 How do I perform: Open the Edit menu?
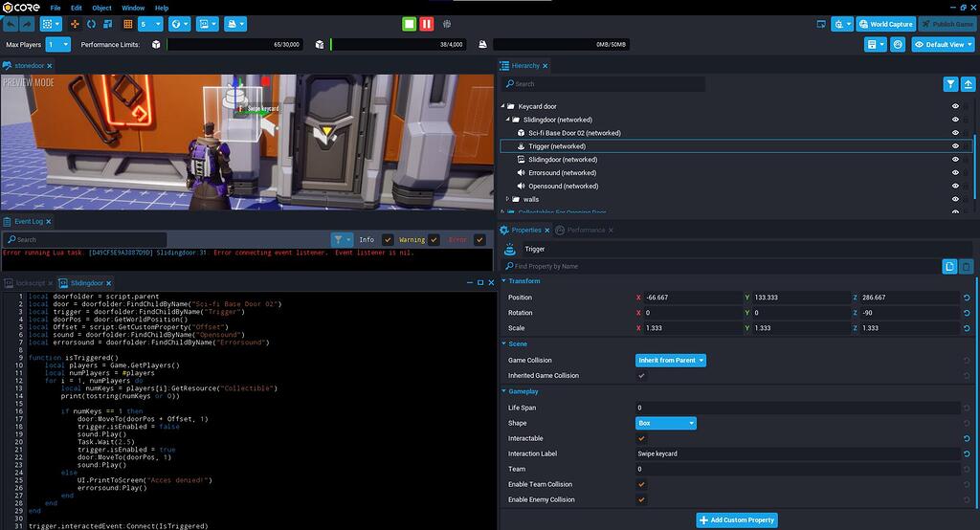click(x=77, y=8)
